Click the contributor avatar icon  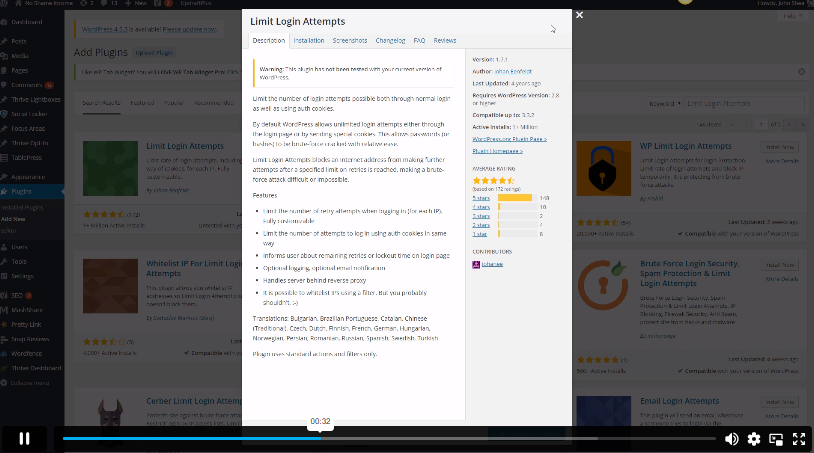coord(476,265)
